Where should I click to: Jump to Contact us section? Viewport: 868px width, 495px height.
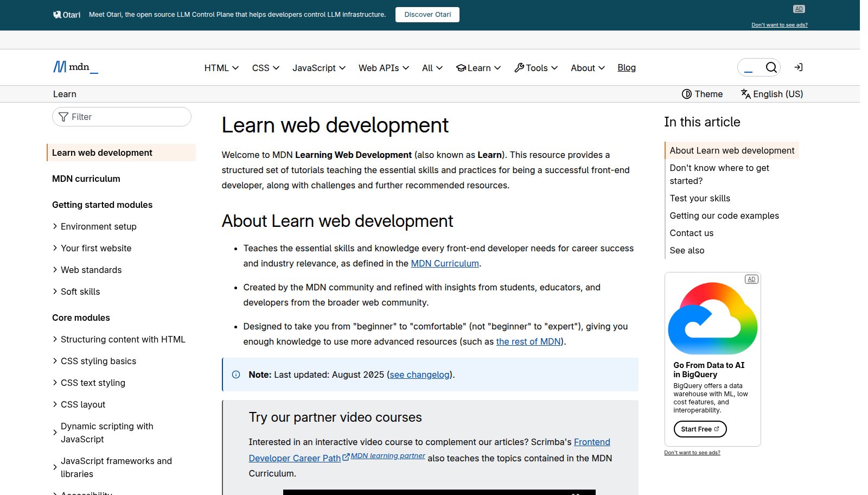coord(691,233)
